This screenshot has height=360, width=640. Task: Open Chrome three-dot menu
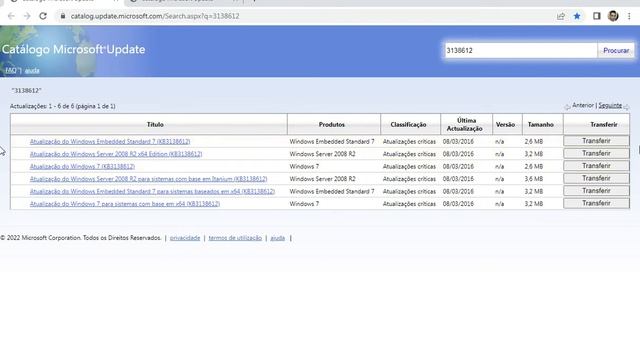[x=629, y=16]
